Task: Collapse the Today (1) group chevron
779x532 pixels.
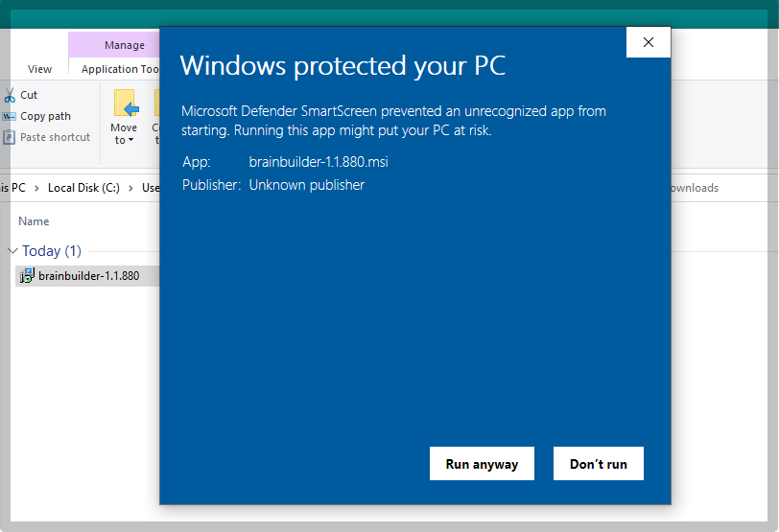Action: click(12, 250)
